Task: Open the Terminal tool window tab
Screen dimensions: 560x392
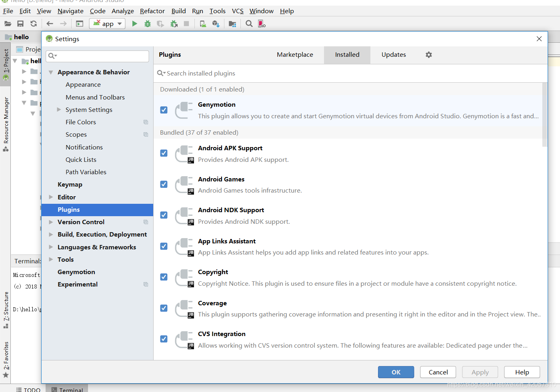Action: (x=67, y=389)
